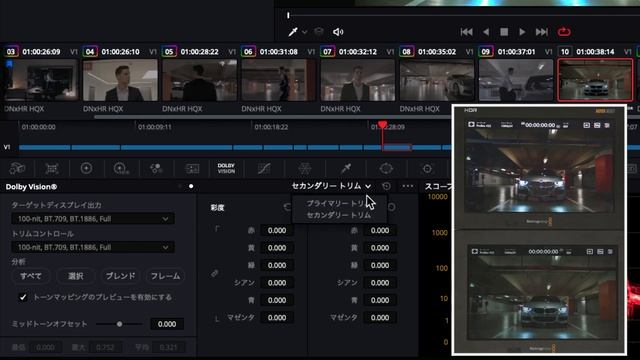Click left column シアン value field
640x360 pixels.
(277, 282)
